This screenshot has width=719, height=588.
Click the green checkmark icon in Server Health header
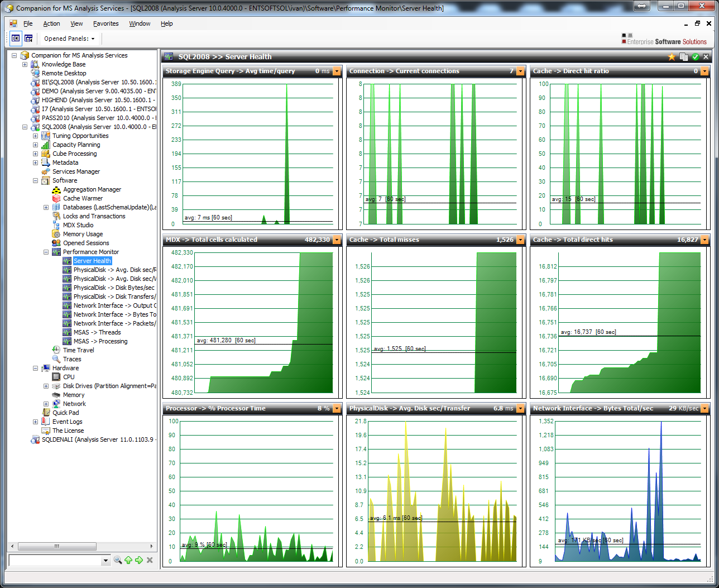(x=695, y=57)
